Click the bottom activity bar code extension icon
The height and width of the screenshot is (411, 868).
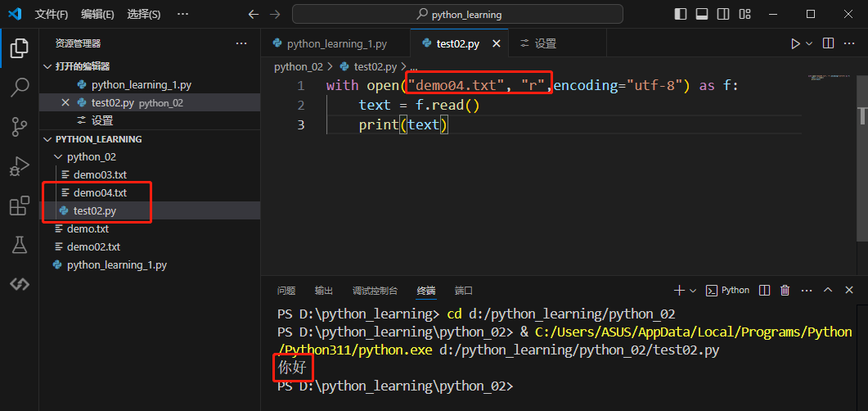tap(20, 284)
